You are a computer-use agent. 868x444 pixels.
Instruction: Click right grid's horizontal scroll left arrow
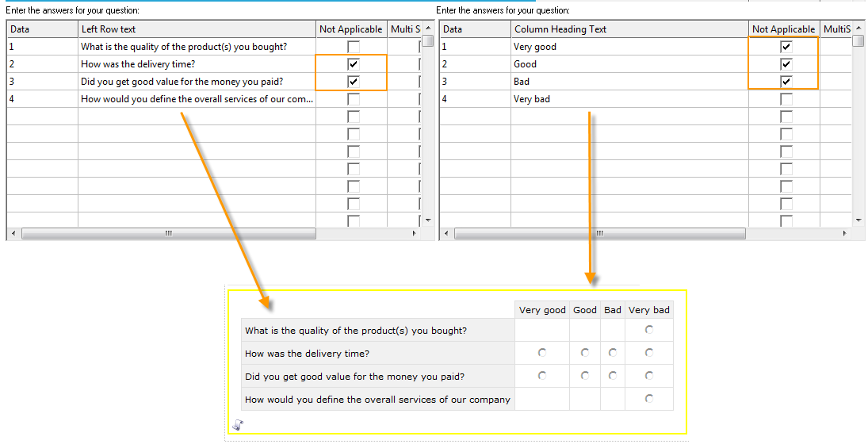coord(446,234)
